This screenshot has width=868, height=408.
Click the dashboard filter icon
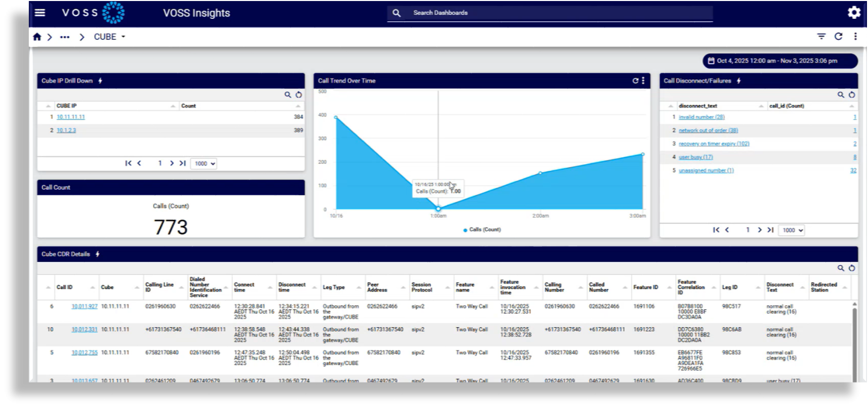tap(821, 37)
